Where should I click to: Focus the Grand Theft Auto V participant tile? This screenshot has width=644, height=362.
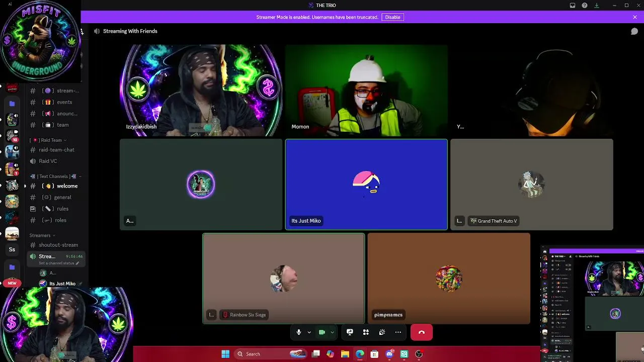[532, 185]
